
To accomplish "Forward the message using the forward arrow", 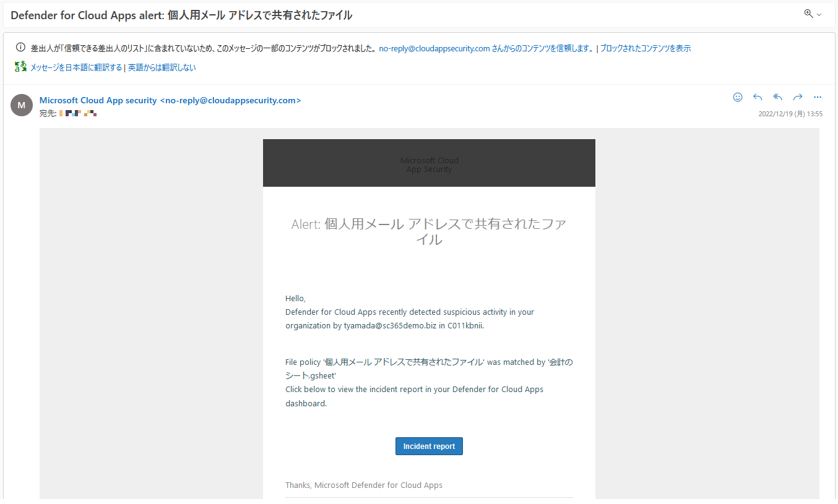I will pyautogui.click(x=798, y=97).
